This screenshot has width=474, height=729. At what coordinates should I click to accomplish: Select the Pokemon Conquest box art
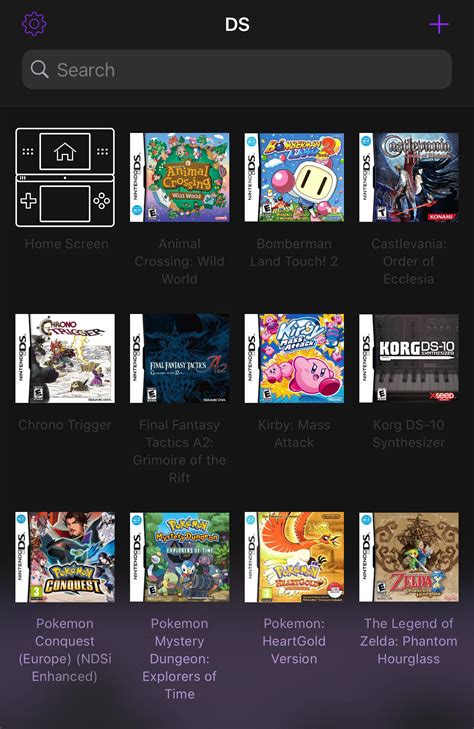(x=65, y=557)
